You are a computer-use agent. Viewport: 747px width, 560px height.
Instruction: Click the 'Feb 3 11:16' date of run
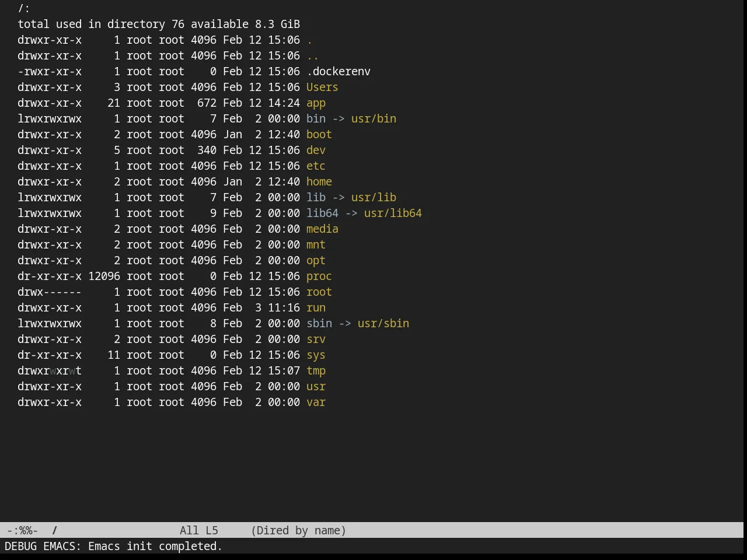[261, 307]
